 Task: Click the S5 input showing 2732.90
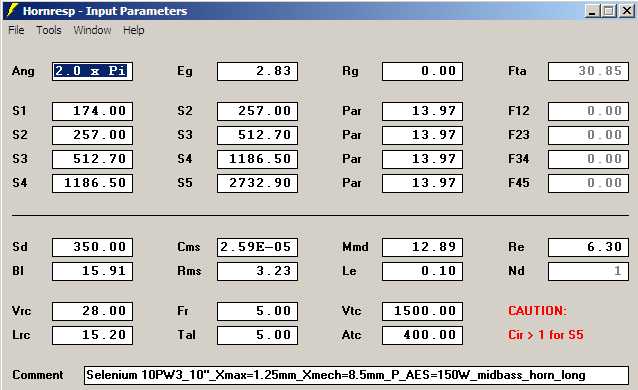pos(257,183)
